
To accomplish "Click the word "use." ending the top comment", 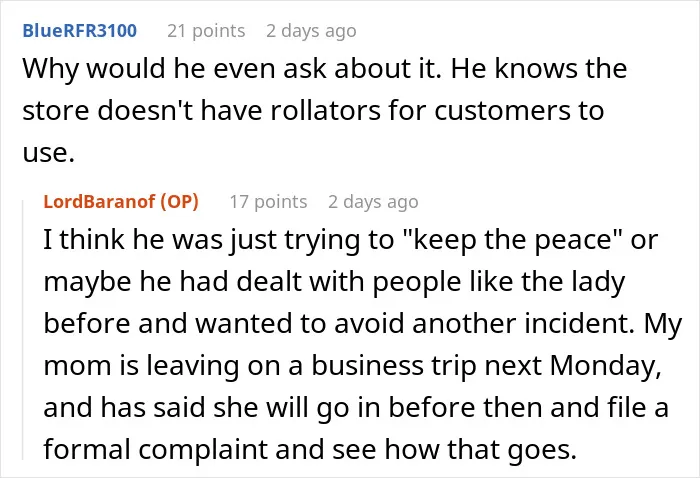I will 48,153.
